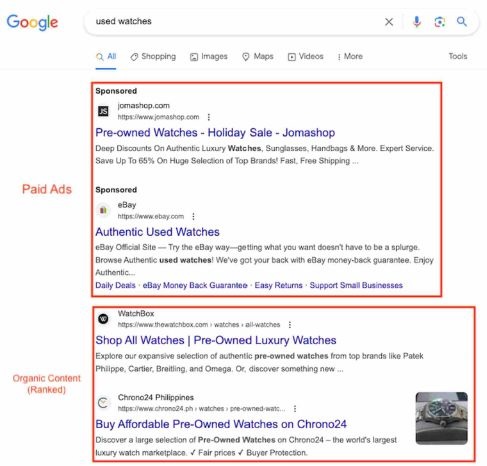This screenshot has height=466, width=487.
Task: Click the thewatchbox.com breadcrumb URL
Action: 199,325
